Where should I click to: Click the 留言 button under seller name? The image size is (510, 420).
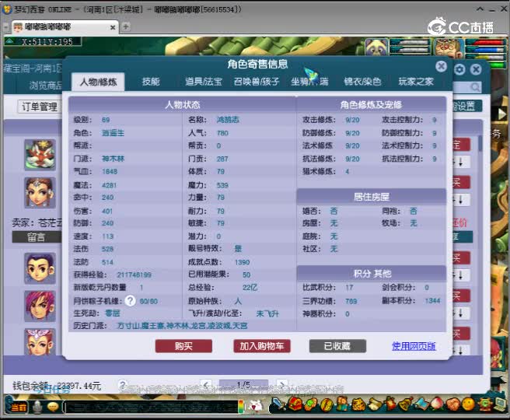(37, 237)
